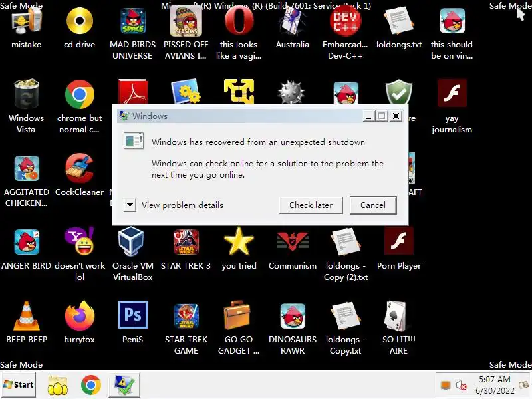The width and height of the screenshot is (532, 399).
Task: Launch DINOSAURS RAWR bird icon
Action: 293,315
